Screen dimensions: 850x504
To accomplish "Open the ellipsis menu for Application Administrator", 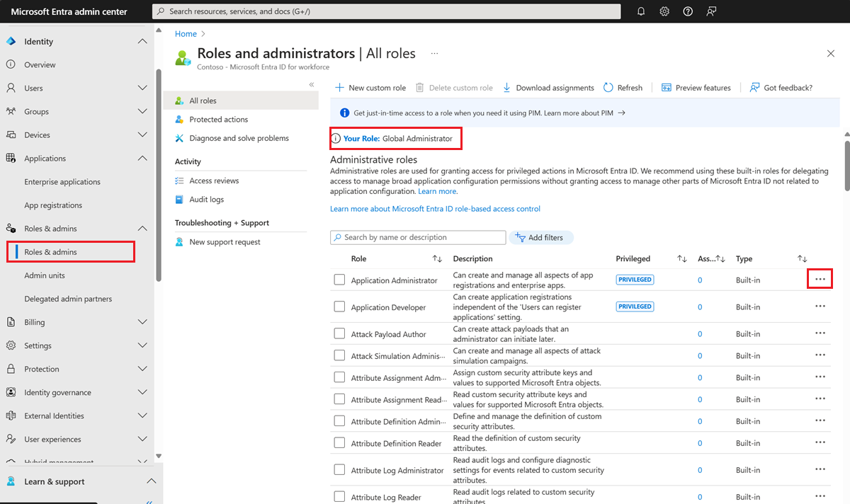I will click(x=820, y=280).
